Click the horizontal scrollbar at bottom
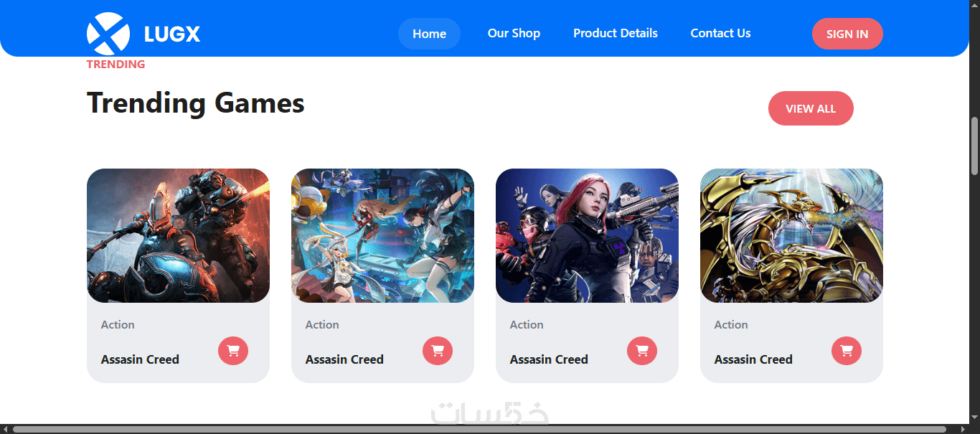Screen dimensions: 980x434 (x=479, y=429)
